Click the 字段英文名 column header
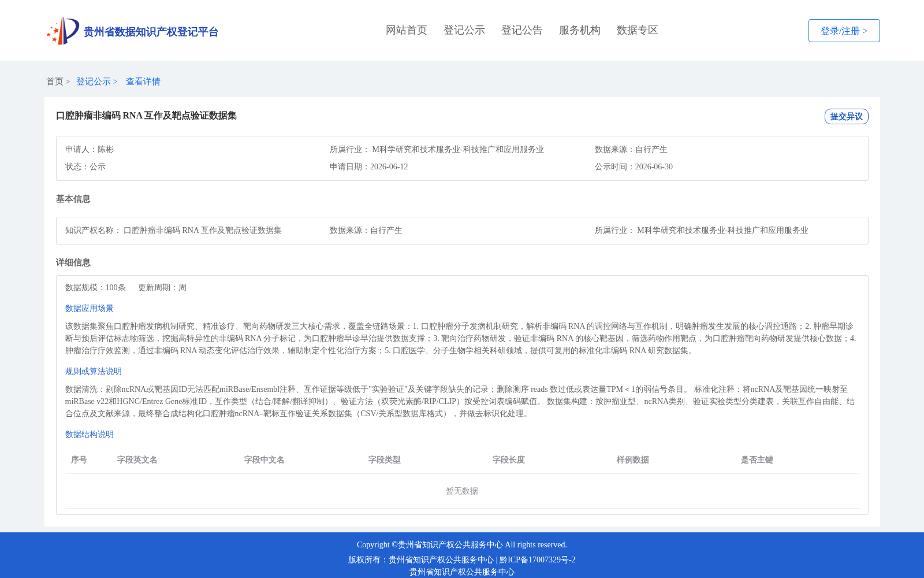924x578 pixels. point(137,460)
